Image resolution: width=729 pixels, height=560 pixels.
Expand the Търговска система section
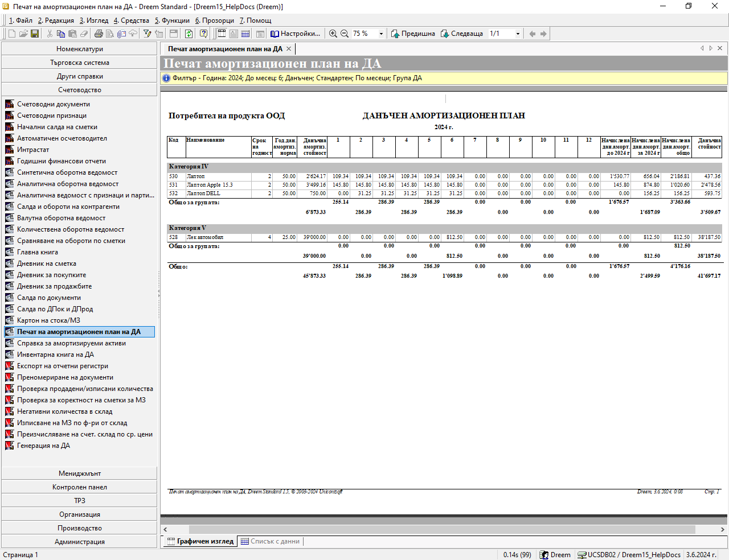79,63
